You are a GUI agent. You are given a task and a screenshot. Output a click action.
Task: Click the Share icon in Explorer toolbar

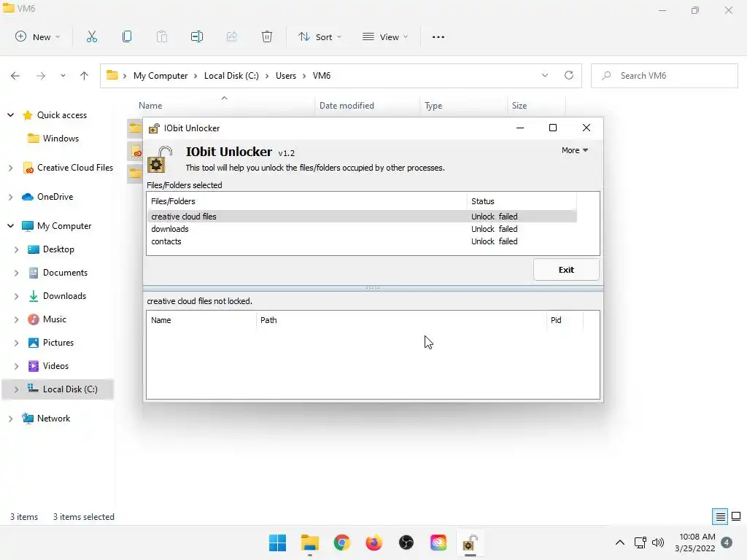pyautogui.click(x=232, y=36)
